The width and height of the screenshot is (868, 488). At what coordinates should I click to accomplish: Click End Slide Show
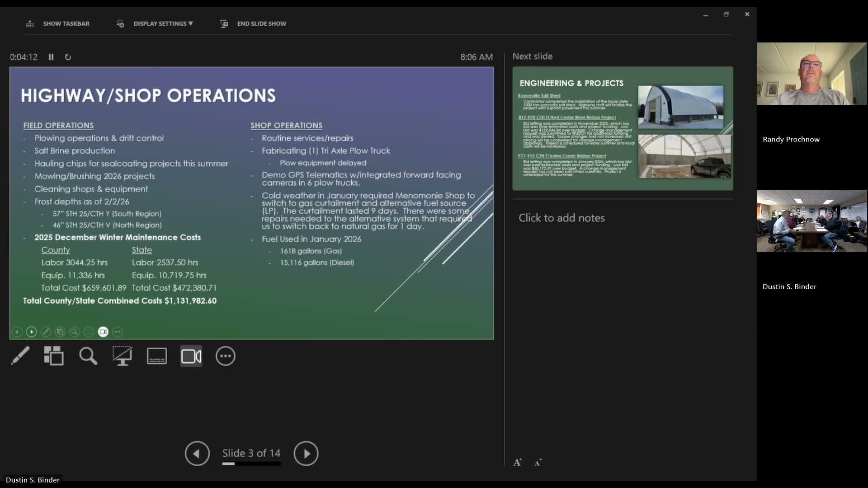tap(261, 23)
